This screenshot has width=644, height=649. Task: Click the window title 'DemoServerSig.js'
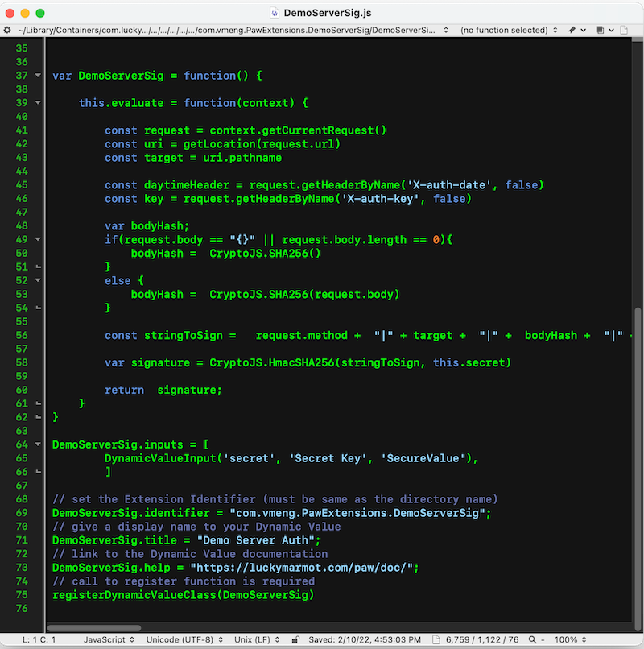pos(328,13)
